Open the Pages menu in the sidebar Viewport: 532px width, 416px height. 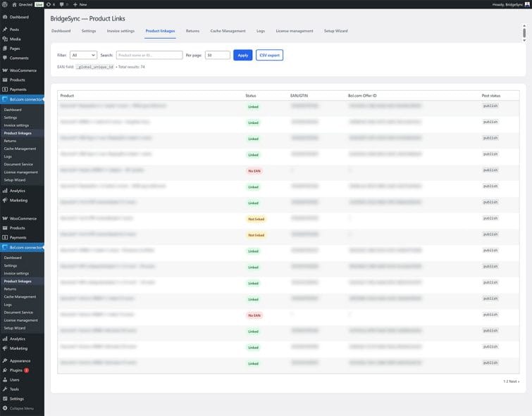pos(15,49)
